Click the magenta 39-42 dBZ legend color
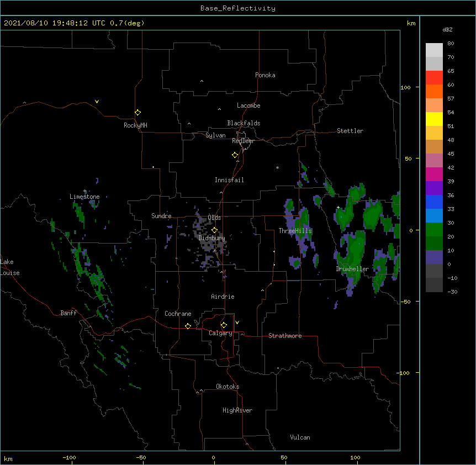This screenshot has width=476, height=465. (x=434, y=174)
